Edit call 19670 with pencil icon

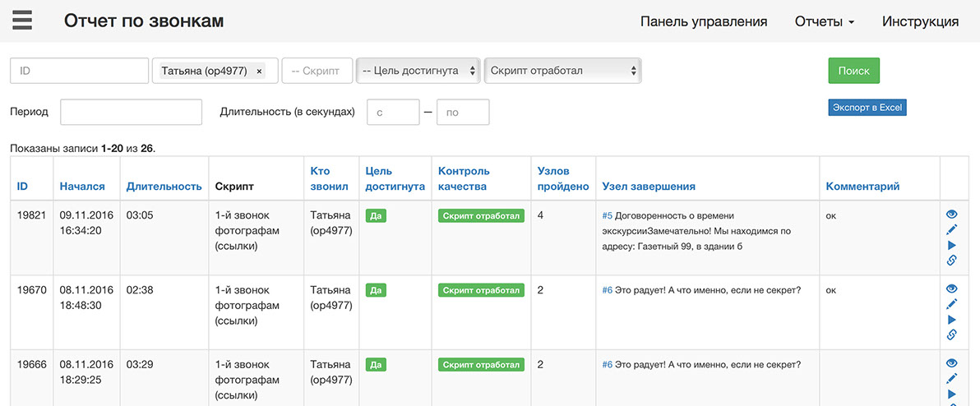click(x=952, y=304)
